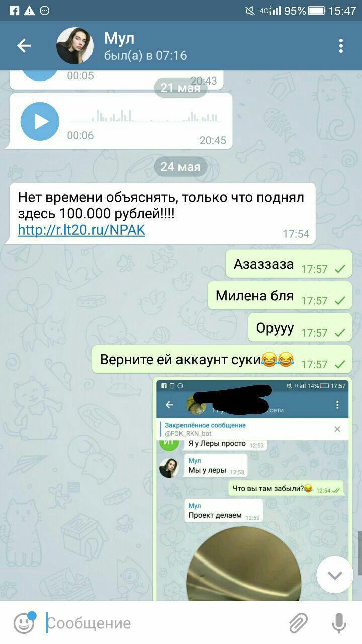The image size is (362, 644).
Task: Attach a file with the paperclip icon
Action: [x=299, y=623]
